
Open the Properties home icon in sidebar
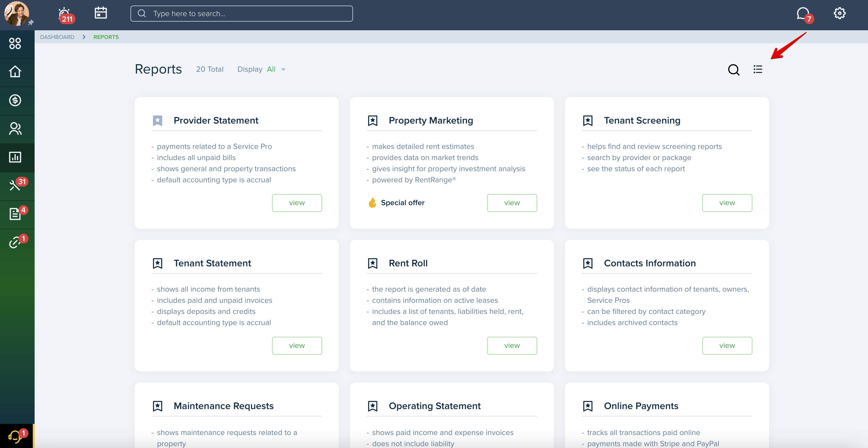(15, 72)
